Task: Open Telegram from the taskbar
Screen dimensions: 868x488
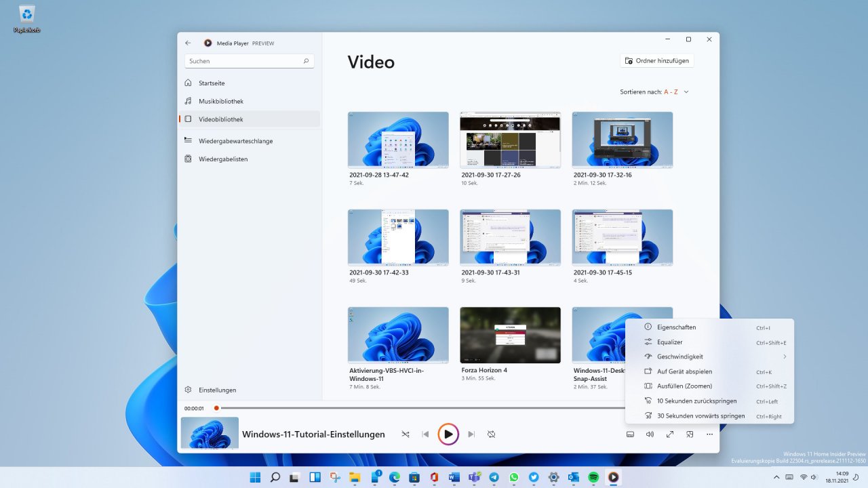Action: tap(494, 477)
